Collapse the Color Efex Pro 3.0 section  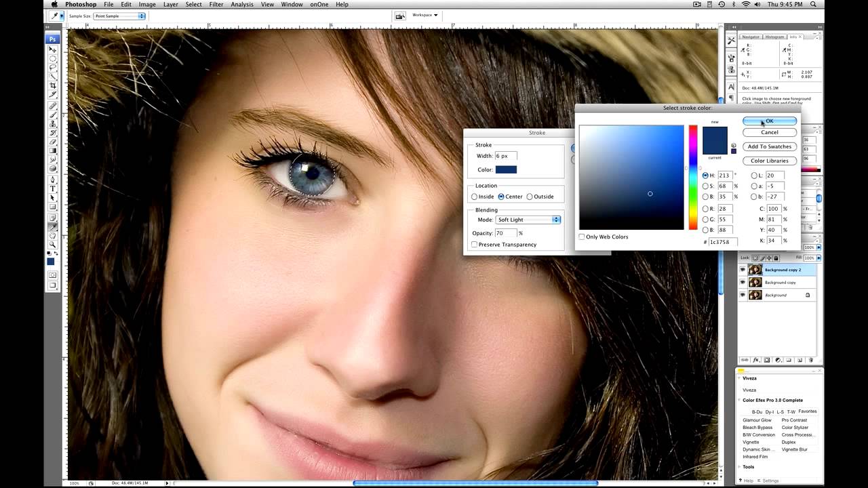coord(740,401)
